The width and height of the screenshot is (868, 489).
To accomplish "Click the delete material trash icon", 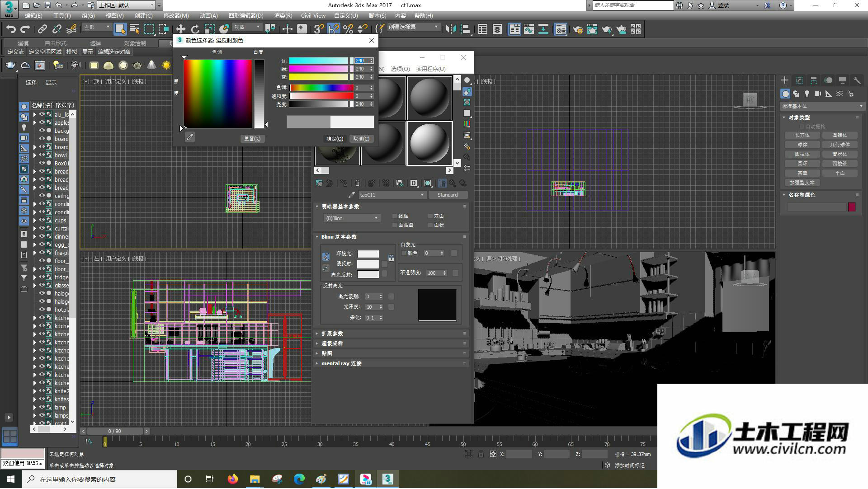I will pos(357,183).
